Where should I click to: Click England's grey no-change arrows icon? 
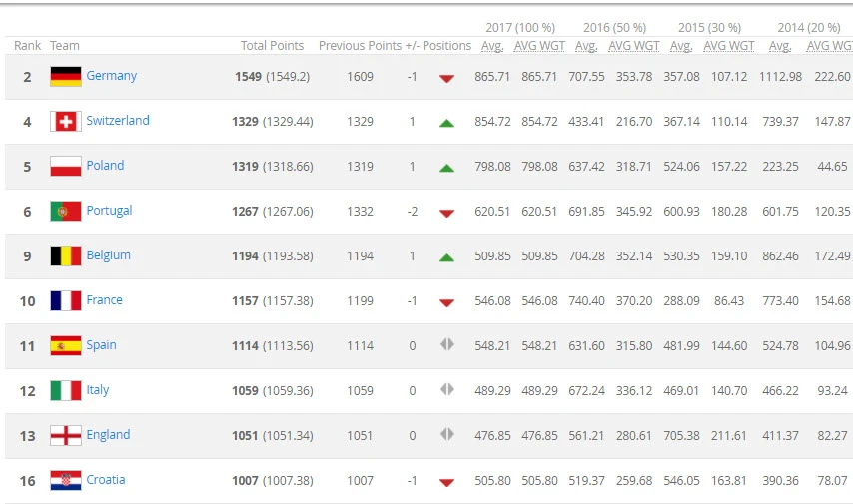(x=446, y=434)
